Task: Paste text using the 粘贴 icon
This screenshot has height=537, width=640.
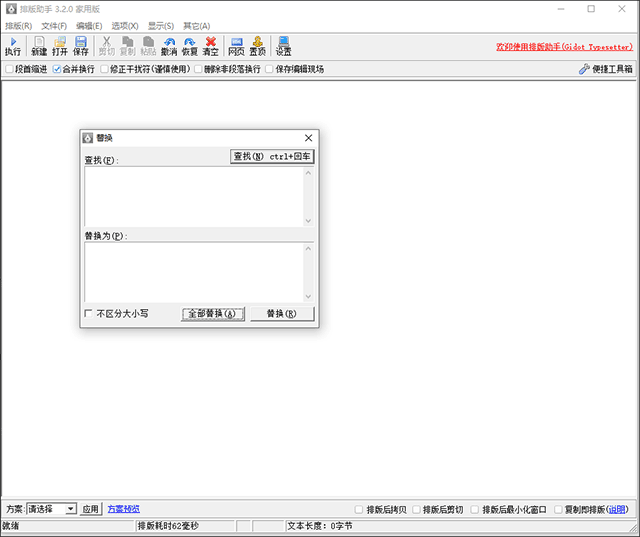Action: tap(148, 46)
